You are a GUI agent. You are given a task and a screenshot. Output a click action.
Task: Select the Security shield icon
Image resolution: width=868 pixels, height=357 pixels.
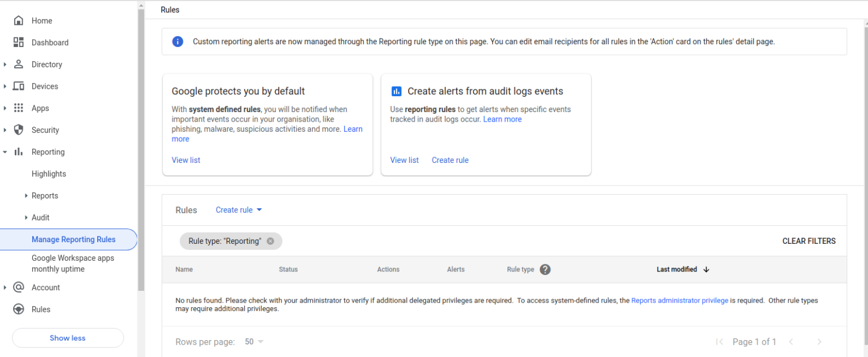pyautogui.click(x=19, y=130)
